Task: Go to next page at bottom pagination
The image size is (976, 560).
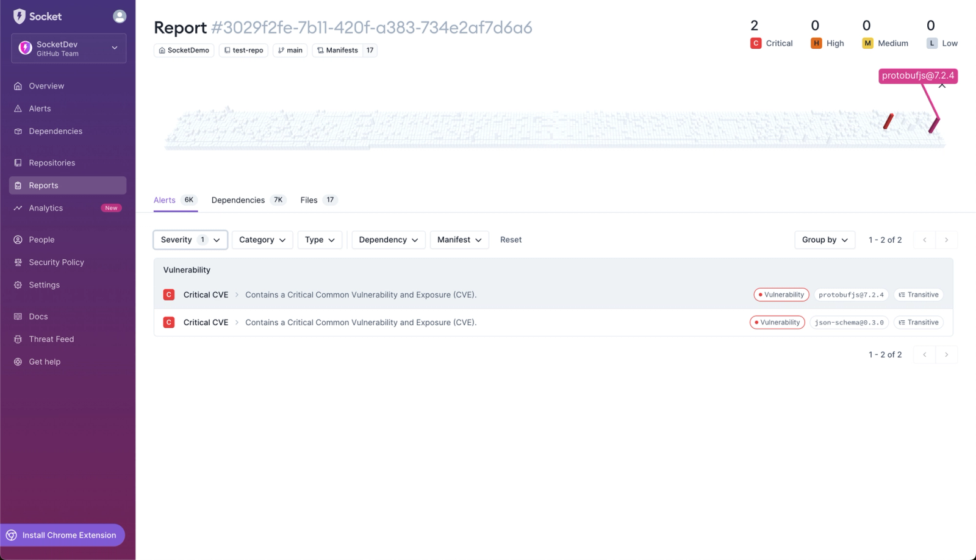Action: click(x=947, y=354)
